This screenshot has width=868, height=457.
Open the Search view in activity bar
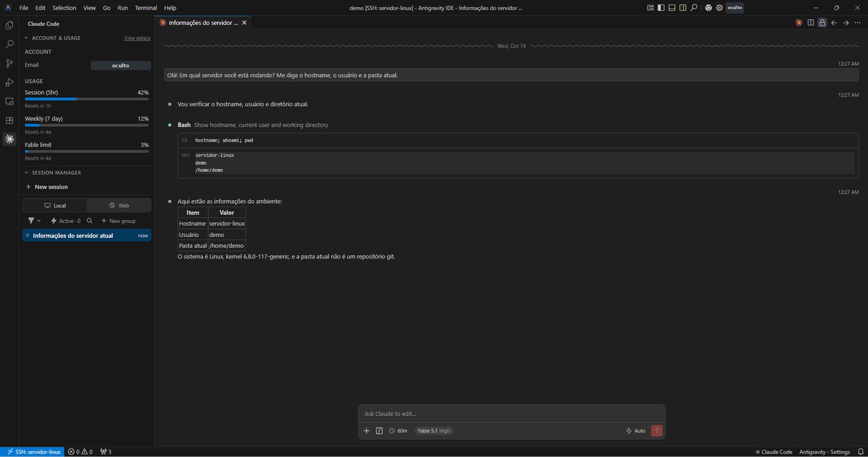tap(9, 44)
